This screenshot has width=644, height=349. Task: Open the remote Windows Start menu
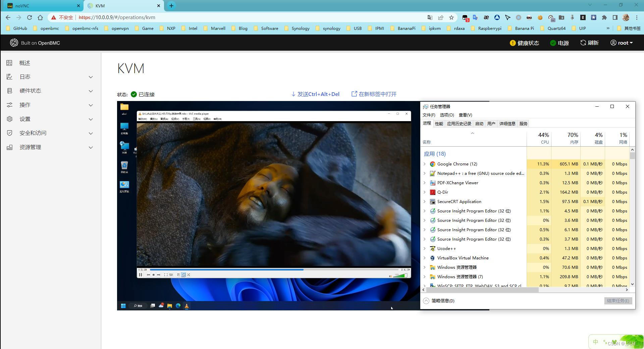coord(123,306)
